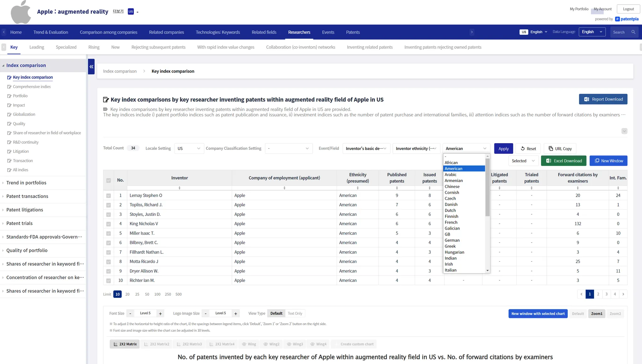Screen dimensions: 642x364
Task: Toggle checkbox for Lemay Stephen O row
Action: (108, 196)
